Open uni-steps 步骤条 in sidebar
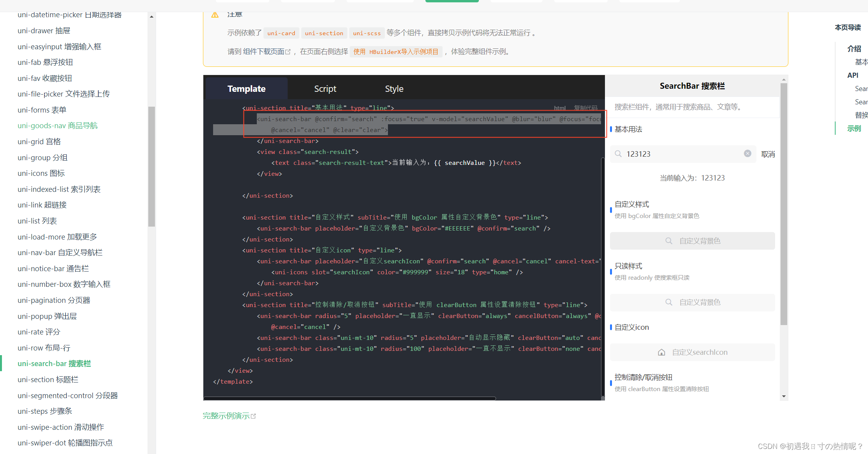This screenshot has width=868, height=454. click(45, 411)
